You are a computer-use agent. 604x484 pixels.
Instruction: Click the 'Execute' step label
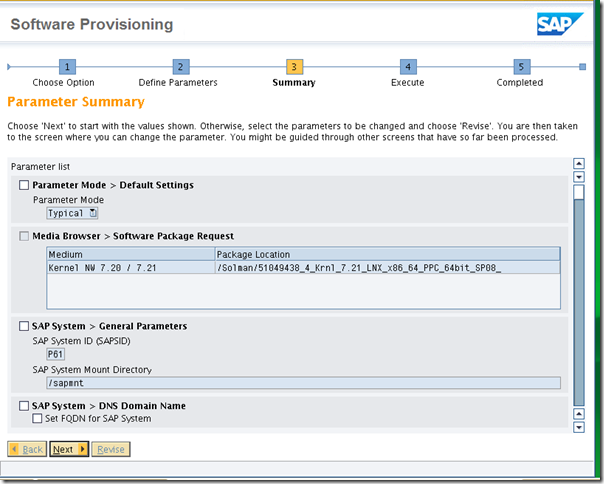tap(408, 82)
